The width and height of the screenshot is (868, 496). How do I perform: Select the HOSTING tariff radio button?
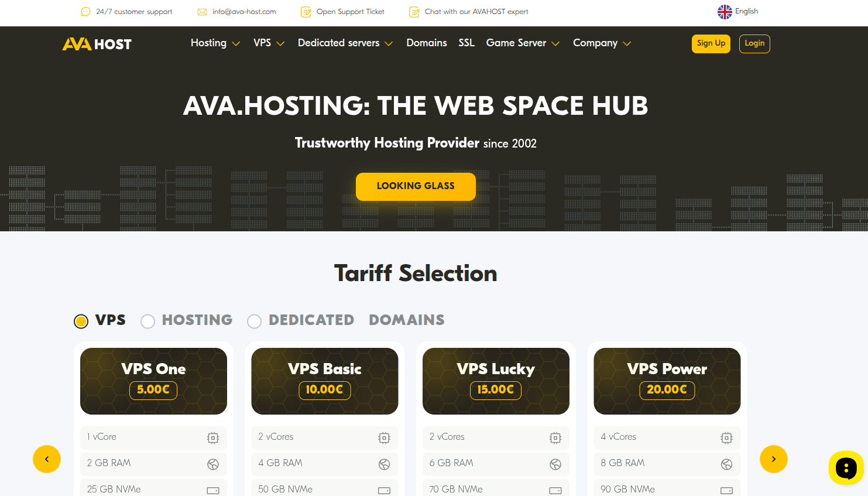click(148, 321)
